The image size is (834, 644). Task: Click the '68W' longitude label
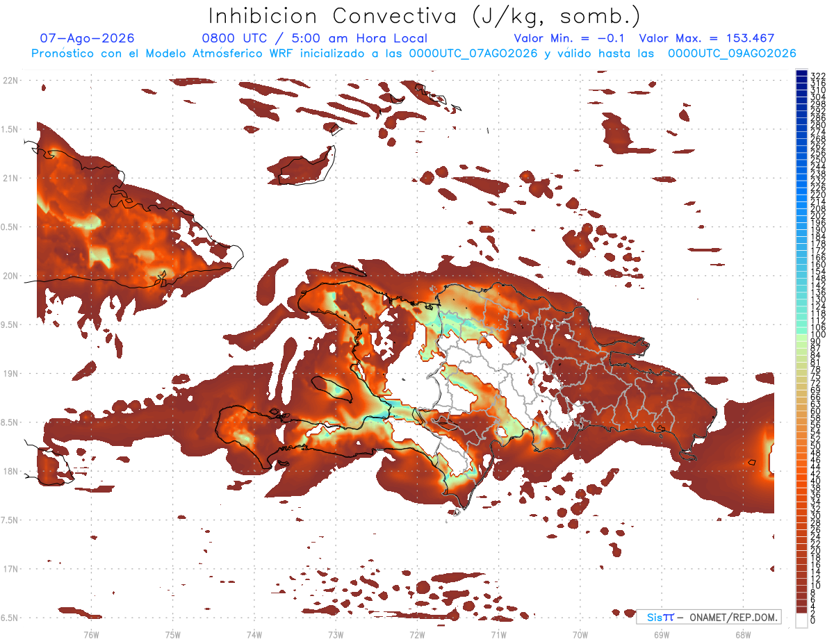click(743, 634)
